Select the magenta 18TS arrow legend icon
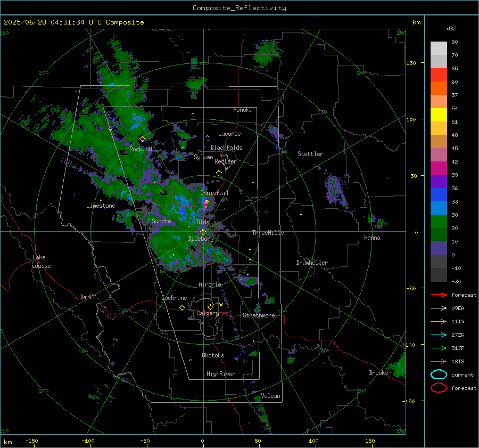 (x=439, y=362)
